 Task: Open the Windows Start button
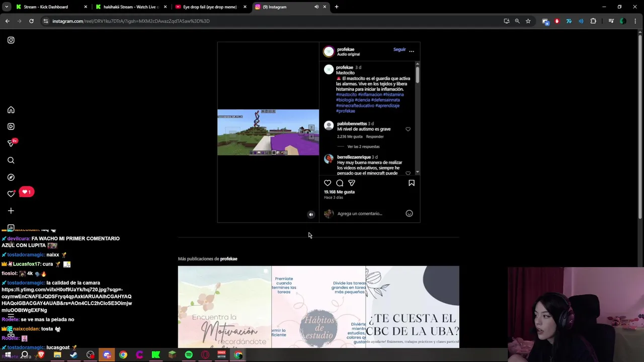8,355
